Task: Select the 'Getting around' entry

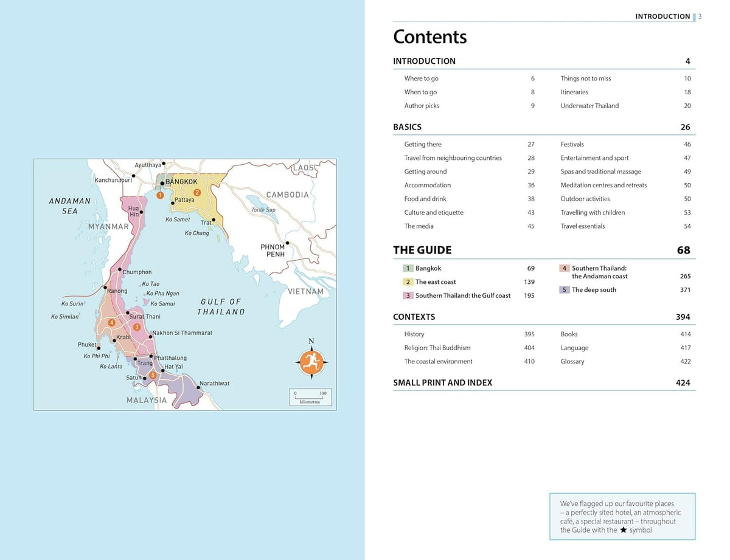Action: pos(426,171)
